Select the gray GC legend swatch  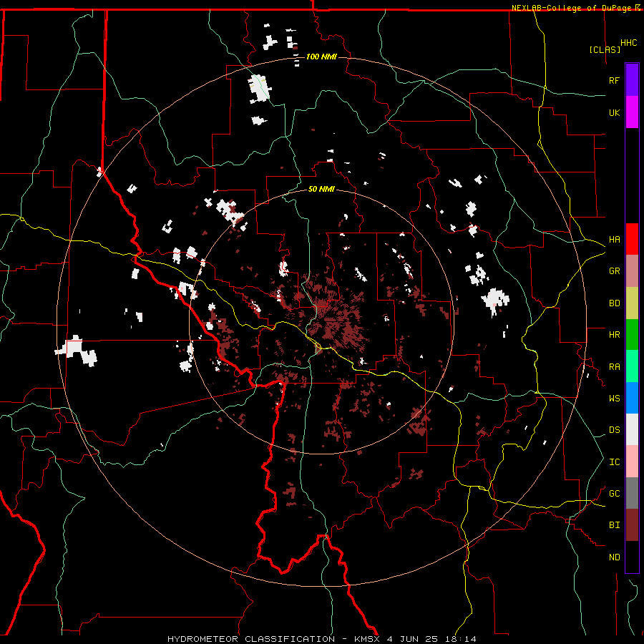tap(632, 493)
